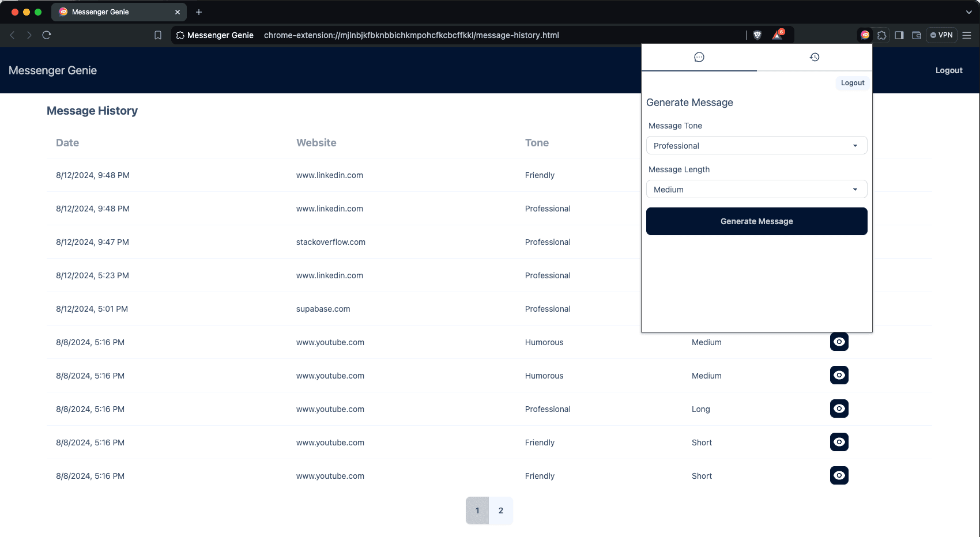Open the Brave Wallet icon
Image resolution: width=980 pixels, height=537 pixels.
[917, 35]
